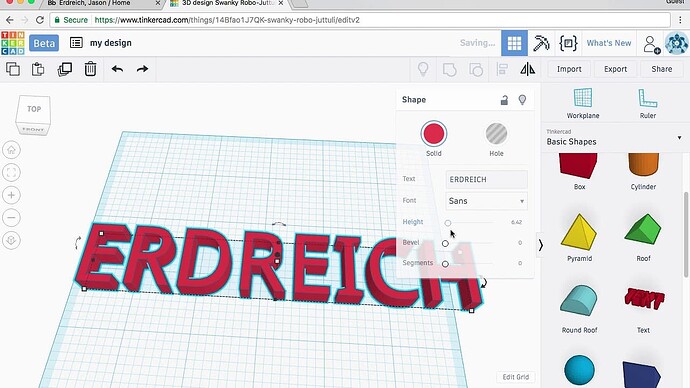690x388 pixels.
Task: Click the Export button
Action: (x=615, y=69)
